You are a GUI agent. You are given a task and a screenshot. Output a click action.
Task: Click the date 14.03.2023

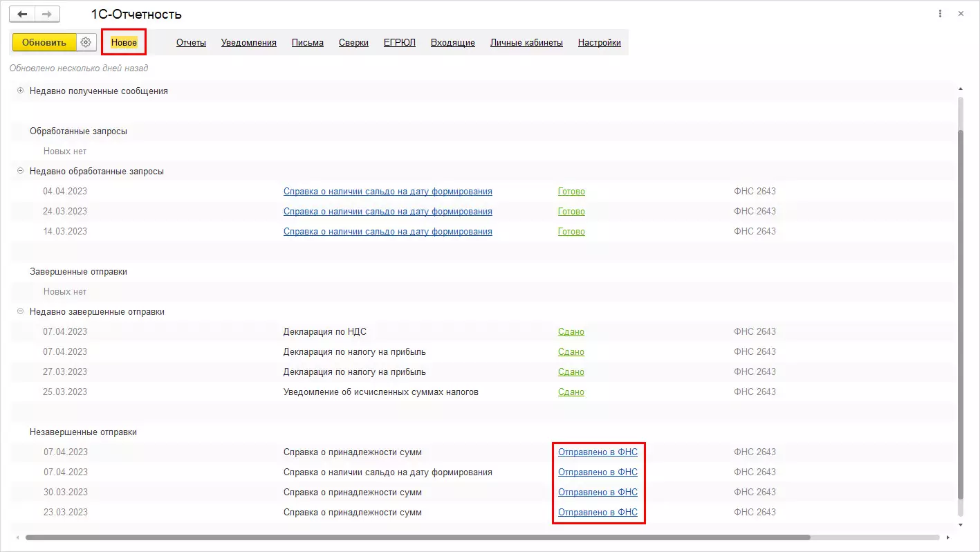65,231
